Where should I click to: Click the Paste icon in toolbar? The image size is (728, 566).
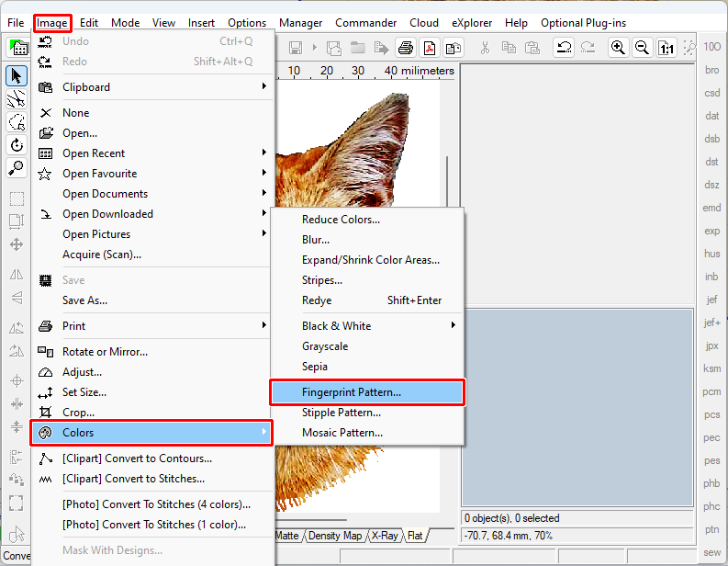(x=532, y=48)
